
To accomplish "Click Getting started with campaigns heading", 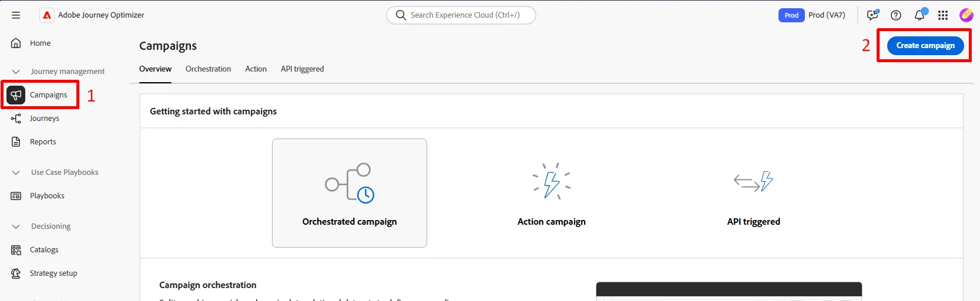I will point(213,111).
